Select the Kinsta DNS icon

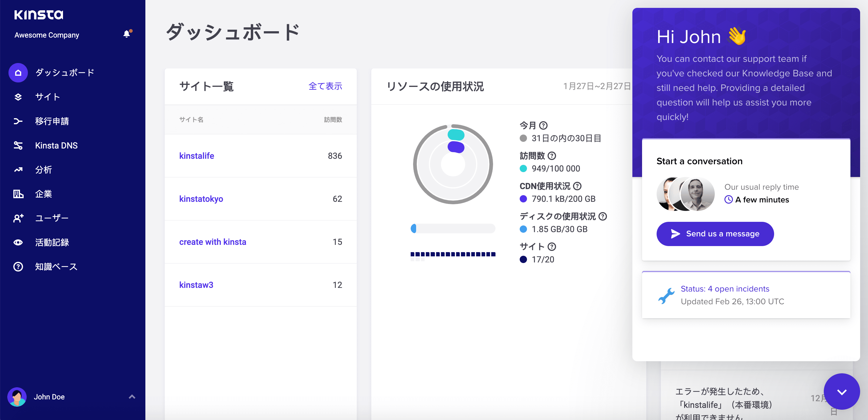pyautogui.click(x=18, y=145)
